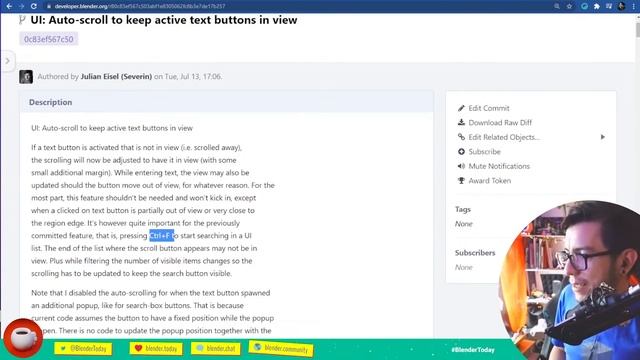Click the browser forward arrow
640x360 pixels.
21,6
